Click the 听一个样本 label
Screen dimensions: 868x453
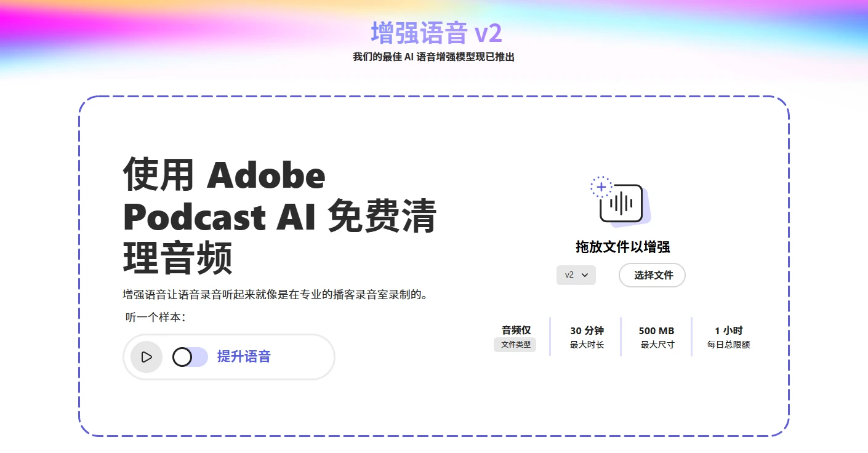(155, 318)
